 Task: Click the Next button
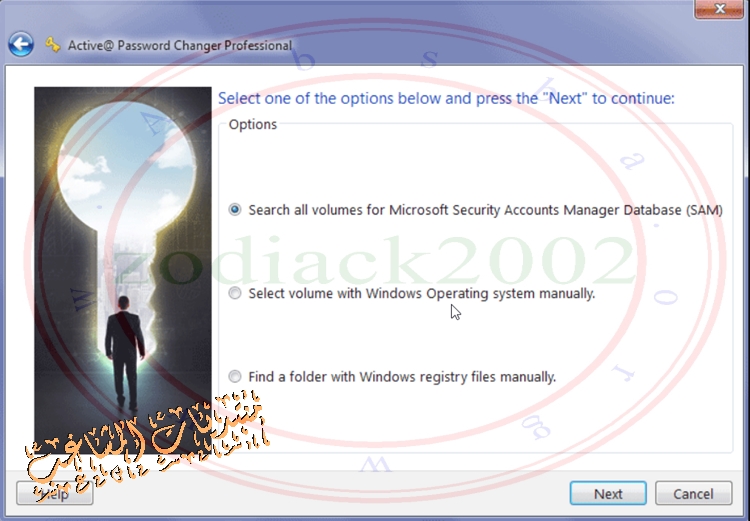pyautogui.click(x=608, y=493)
